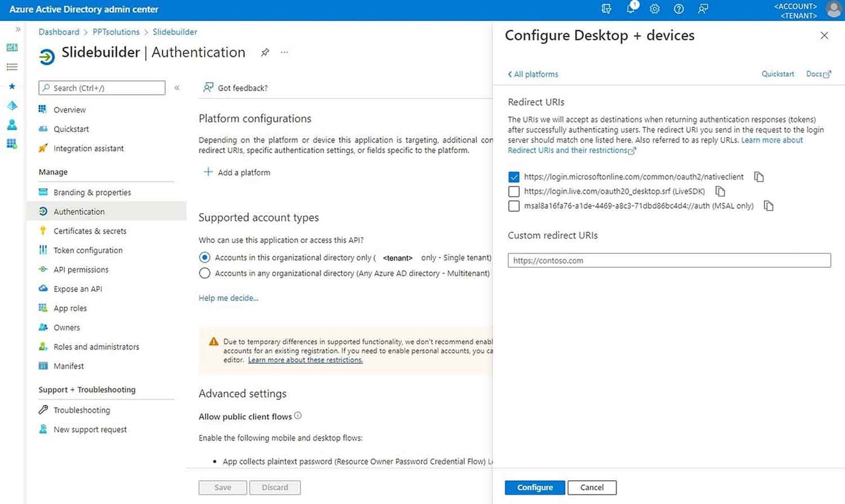The width and height of the screenshot is (845, 504).
Task: Open Enterprise applications grid icon in left rail
Action: point(12,144)
